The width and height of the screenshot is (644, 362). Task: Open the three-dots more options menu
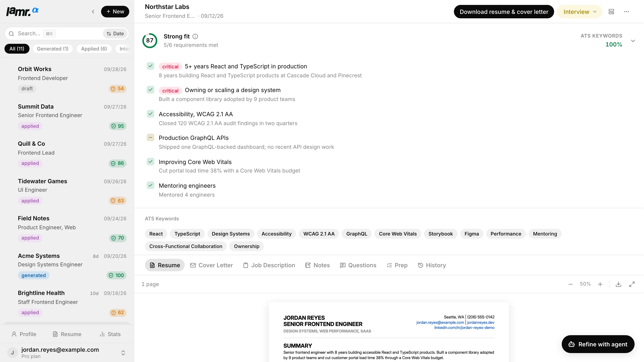click(x=627, y=11)
